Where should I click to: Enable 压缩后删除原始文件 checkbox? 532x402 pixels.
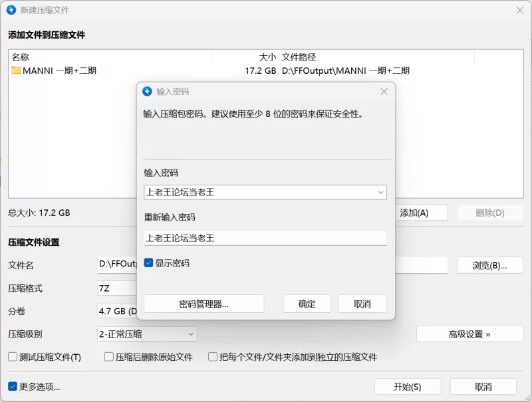[x=109, y=357]
